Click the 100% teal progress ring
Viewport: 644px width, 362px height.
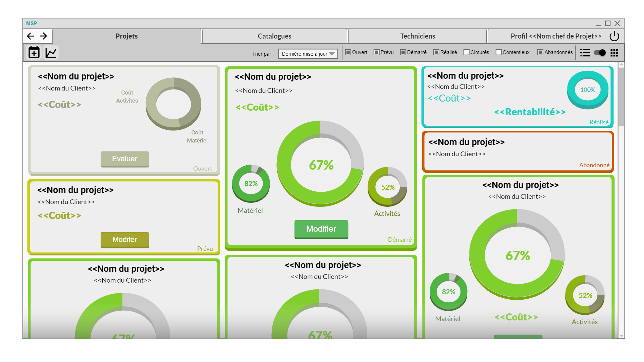coord(588,90)
